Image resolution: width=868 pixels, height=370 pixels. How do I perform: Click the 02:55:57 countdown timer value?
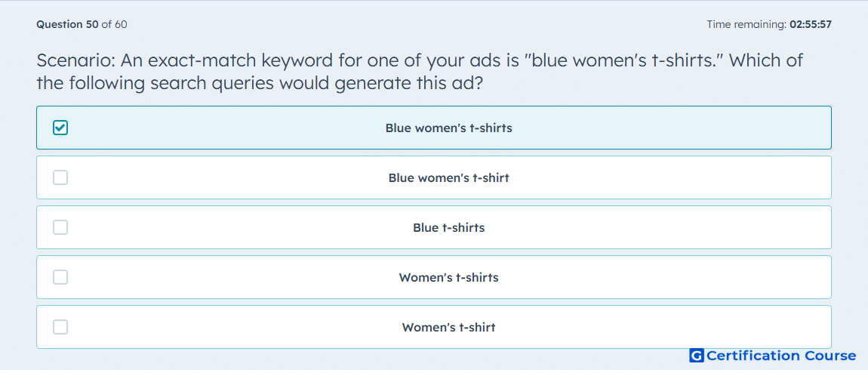[810, 24]
